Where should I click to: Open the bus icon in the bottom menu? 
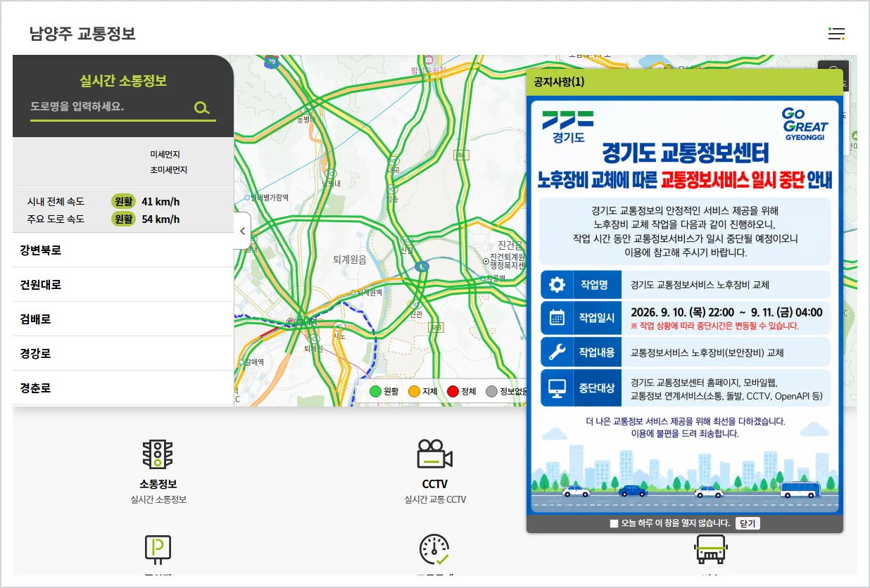[x=711, y=549]
